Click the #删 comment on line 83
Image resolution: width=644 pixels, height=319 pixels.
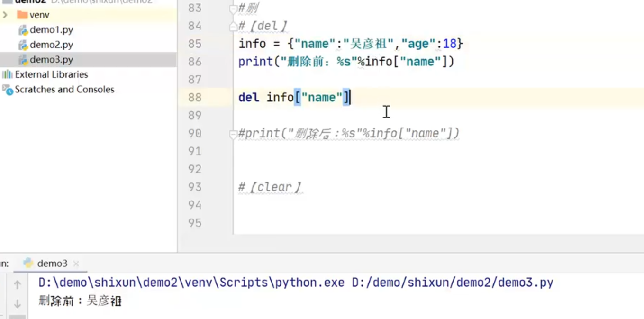tap(248, 8)
